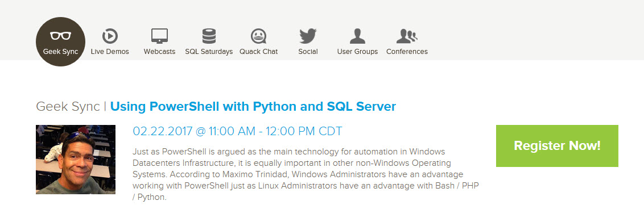Click the Geek Sync glasses icon
The width and height of the screenshot is (644, 209).
pyautogui.click(x=61, y=36)
